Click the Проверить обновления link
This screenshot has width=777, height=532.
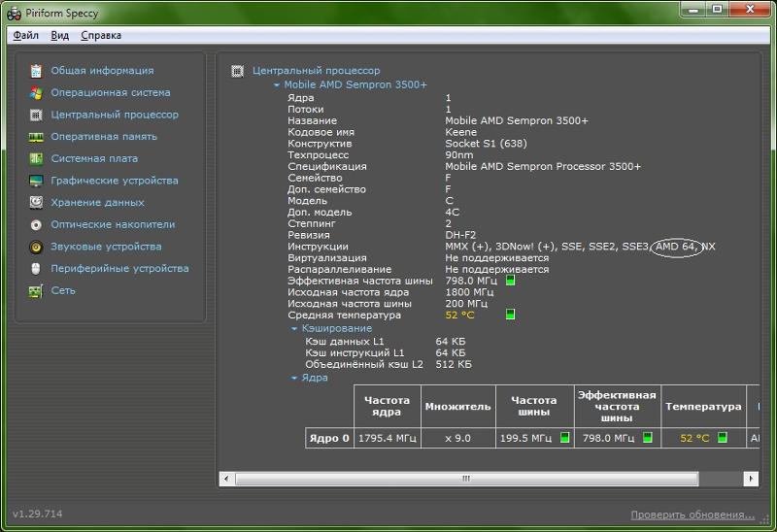tap(693, 515)
